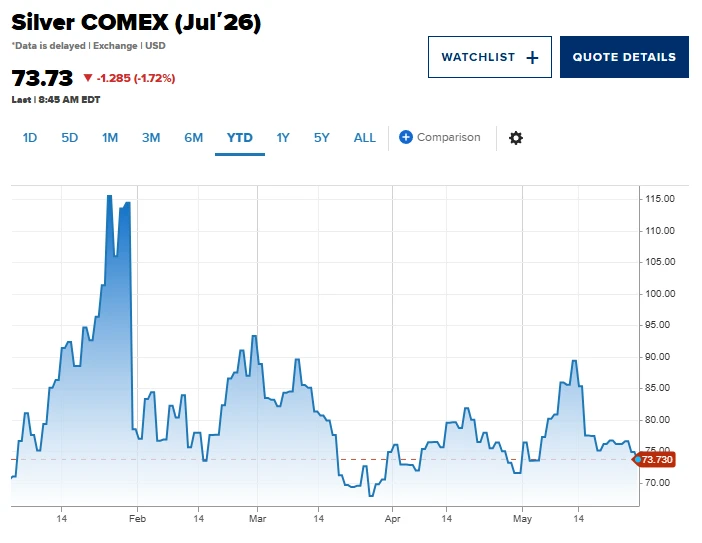The height and width of the screenshot is (543, 702).
Task: View the 5Y chart range
Action: click(321, 137)
